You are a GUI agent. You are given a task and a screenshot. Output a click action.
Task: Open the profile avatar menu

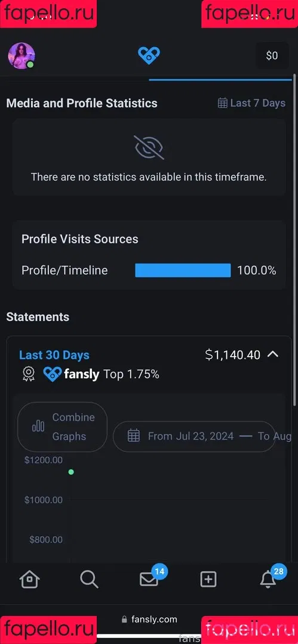point(21,55)
